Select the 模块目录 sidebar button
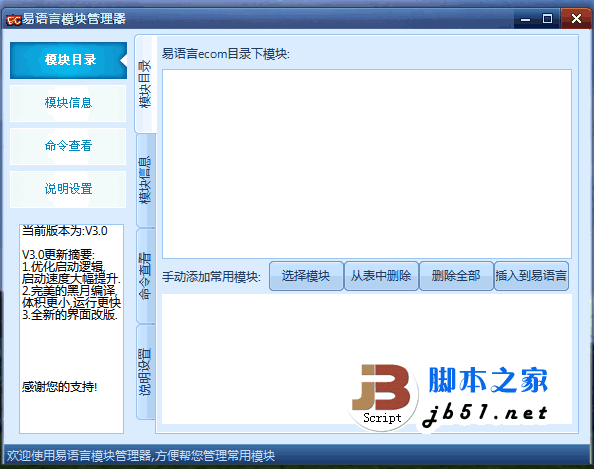Viewport: 594px width, 469px height. [68, 60]
